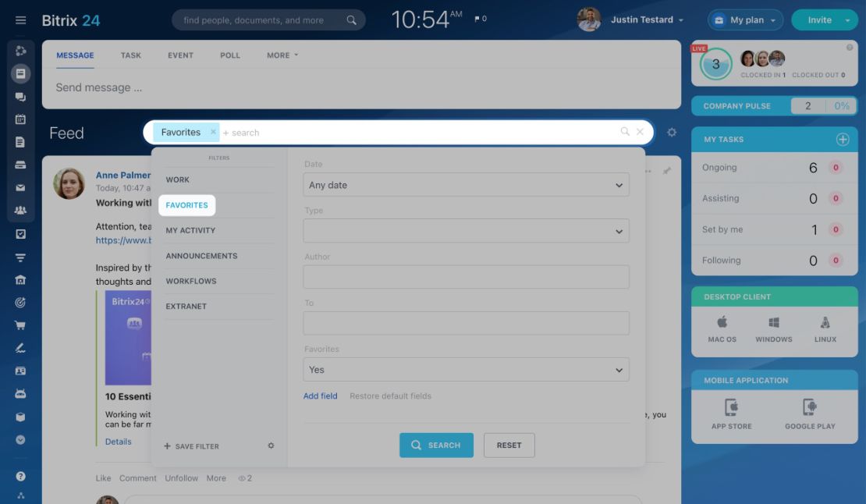Open the e-signature pen icon in sidebar

[x=20, y=348]
